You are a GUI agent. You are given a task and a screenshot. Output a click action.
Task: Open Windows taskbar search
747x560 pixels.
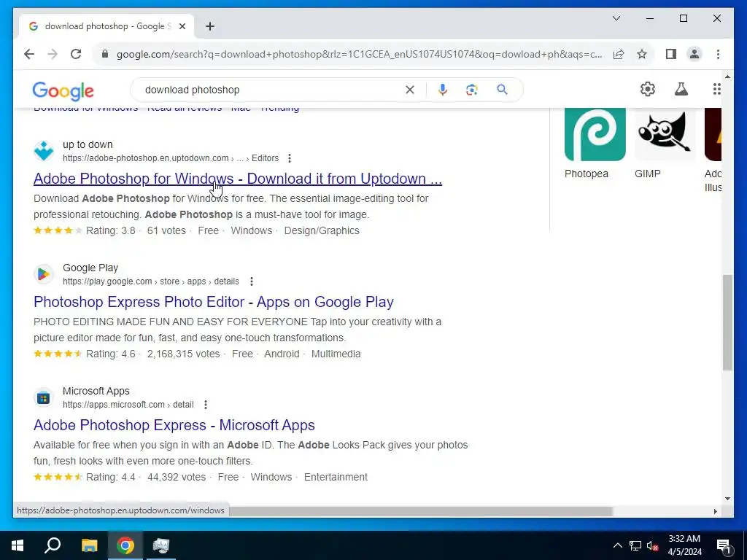coord(53,545)
